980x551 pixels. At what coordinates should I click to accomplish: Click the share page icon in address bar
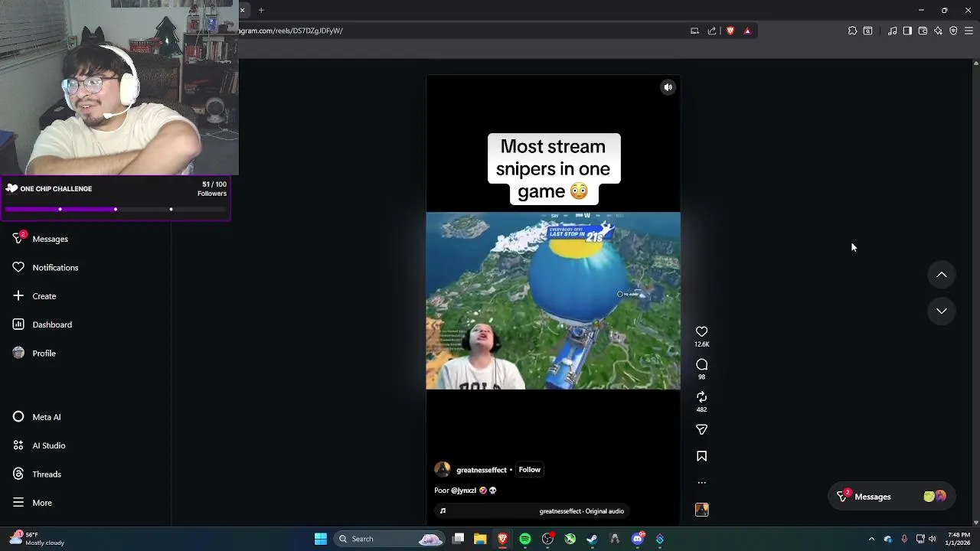coord(712,31)
